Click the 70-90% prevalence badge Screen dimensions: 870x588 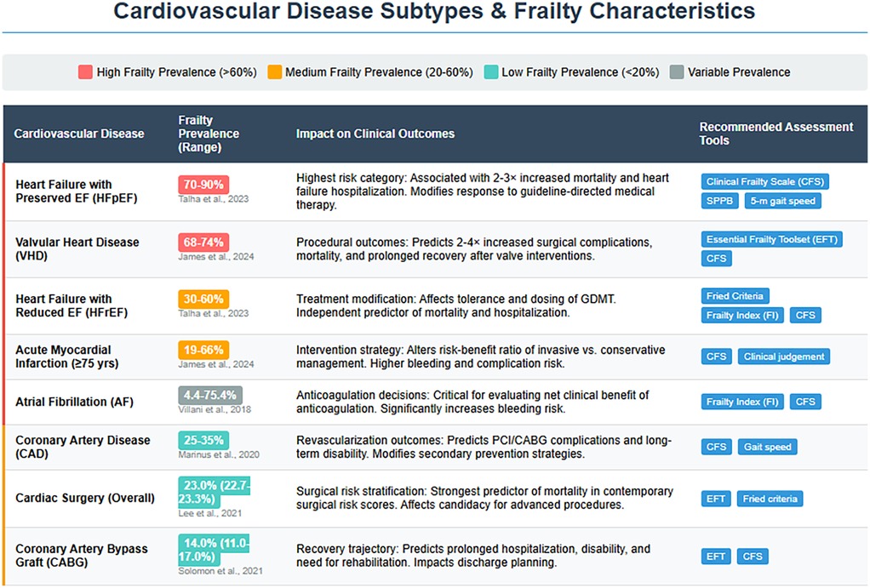coord(203,185)
